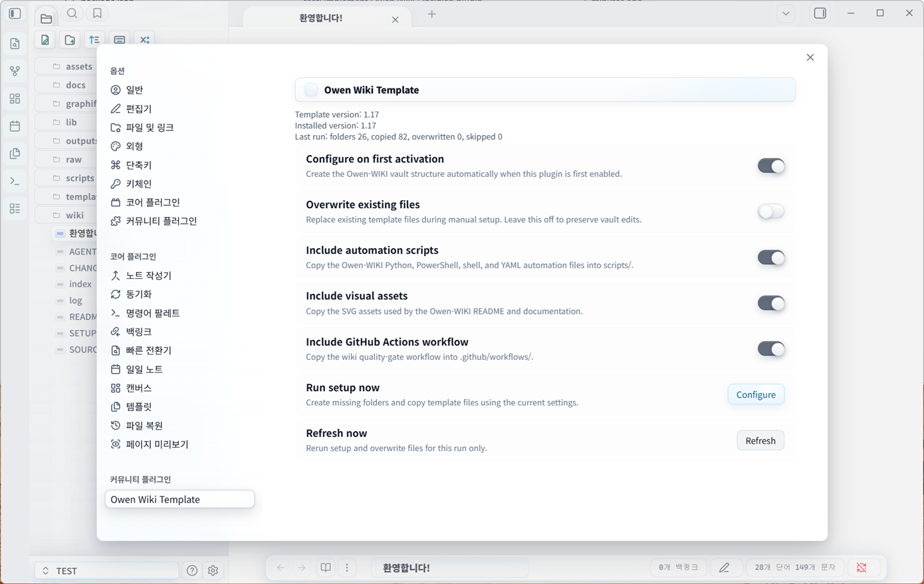Screen dimensions: 924x584
Task: Open the help question mark icon
Action: 192,571
